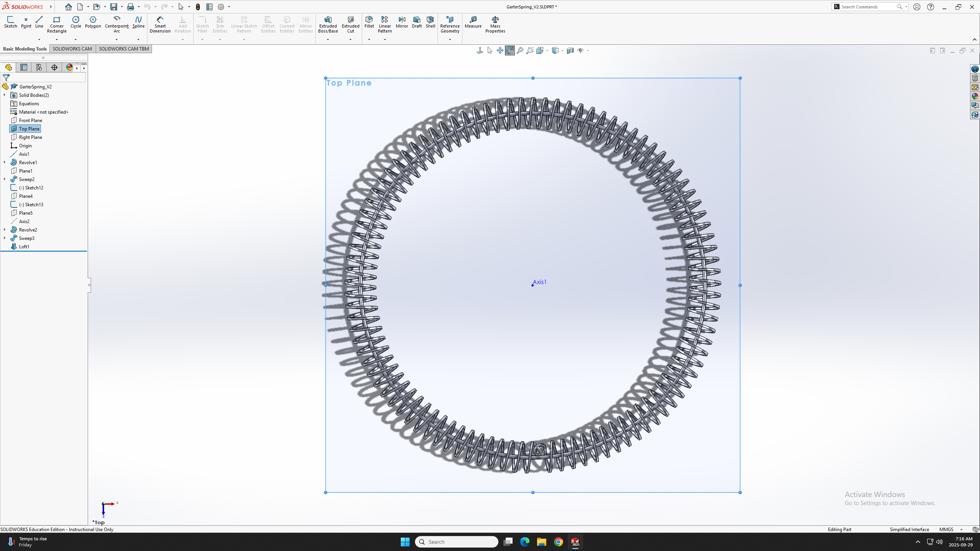Expand the Solid Bodies(2) folder
Screen dimensions: 980x551
[5, 95]
